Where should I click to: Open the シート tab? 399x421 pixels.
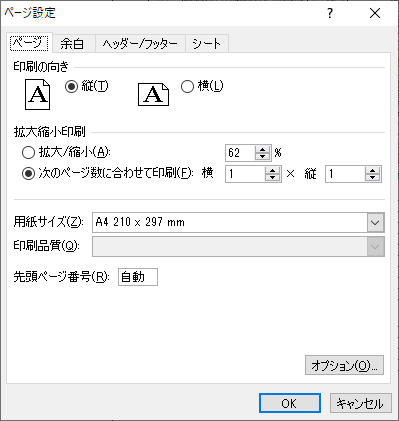point(207,44)
